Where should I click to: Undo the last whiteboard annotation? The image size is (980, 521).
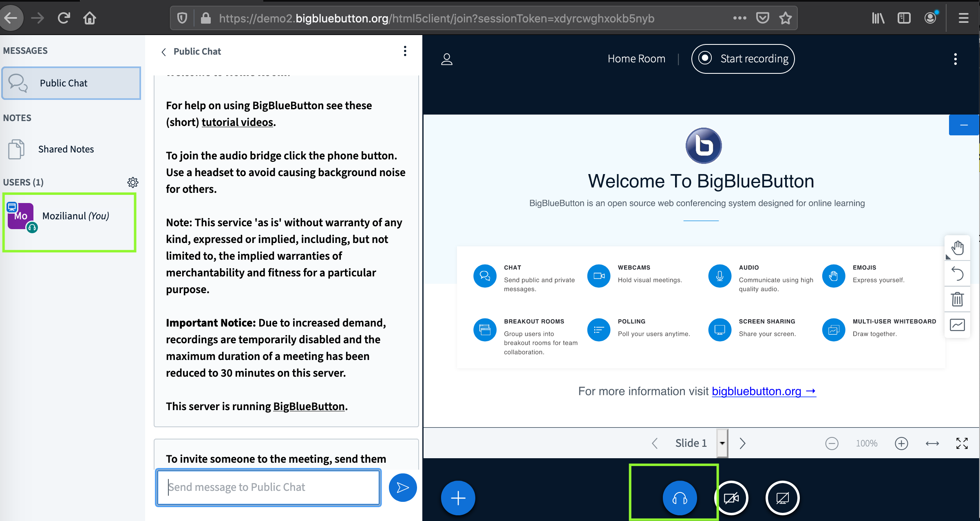point(957,273)
